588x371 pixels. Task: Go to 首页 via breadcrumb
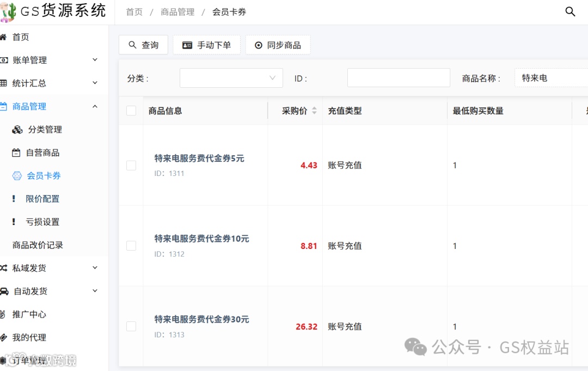click(x=134, y=12)
